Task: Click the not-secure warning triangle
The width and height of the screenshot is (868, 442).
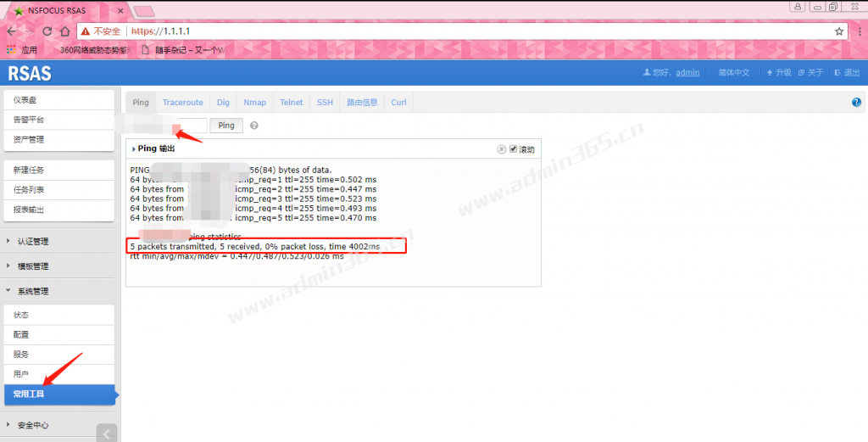Action: pos(86,31)
